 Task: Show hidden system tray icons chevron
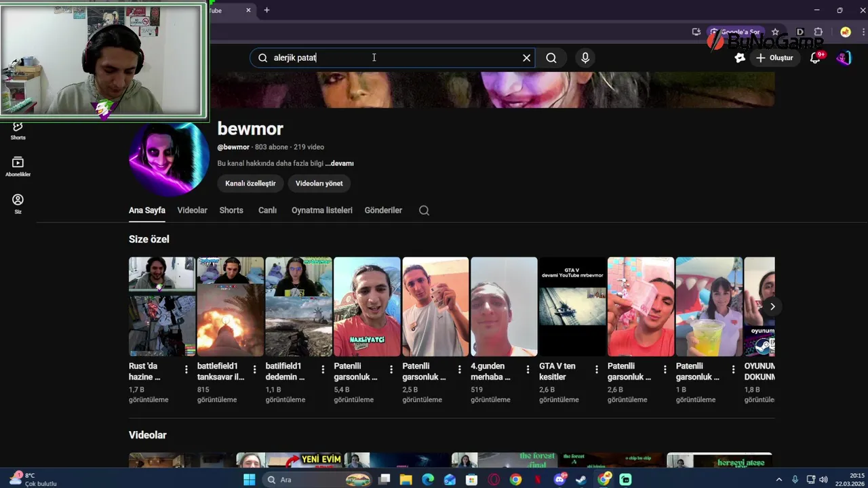pyautogui.click(x=778, y=480)
